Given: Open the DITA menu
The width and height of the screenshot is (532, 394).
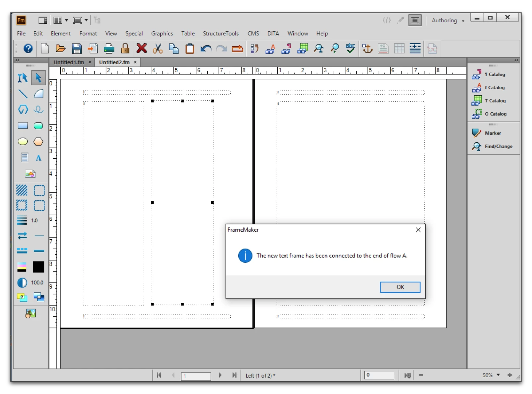Looking at the screenshot, I should pyautogui.click(x=273, y=34).
